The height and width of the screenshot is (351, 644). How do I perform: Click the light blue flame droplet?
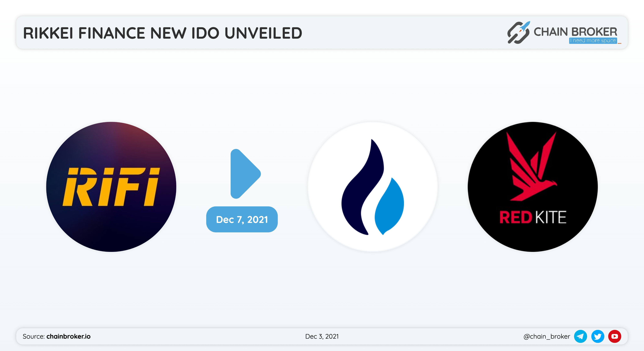(389, 206)
